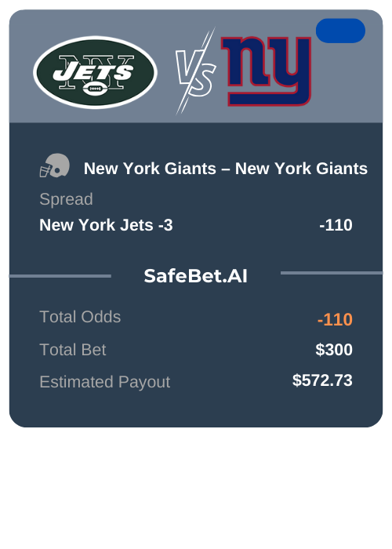Screen dimensions: 392x549
Task: Select the VS emblem between team logos
Action: 195,71
